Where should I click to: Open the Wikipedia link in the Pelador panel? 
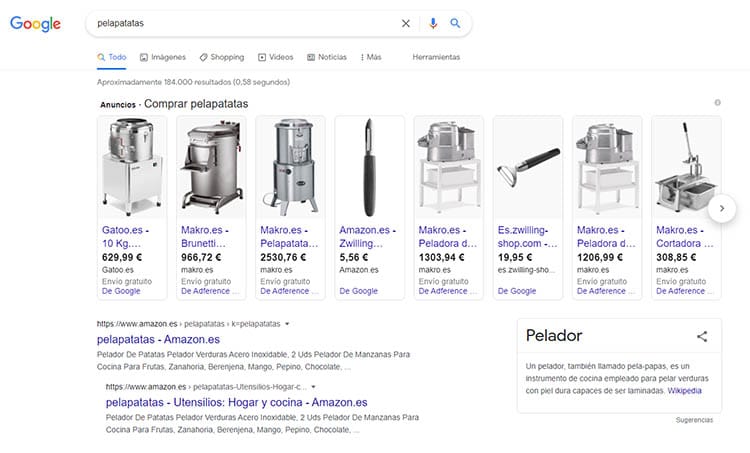pos(684,391)
